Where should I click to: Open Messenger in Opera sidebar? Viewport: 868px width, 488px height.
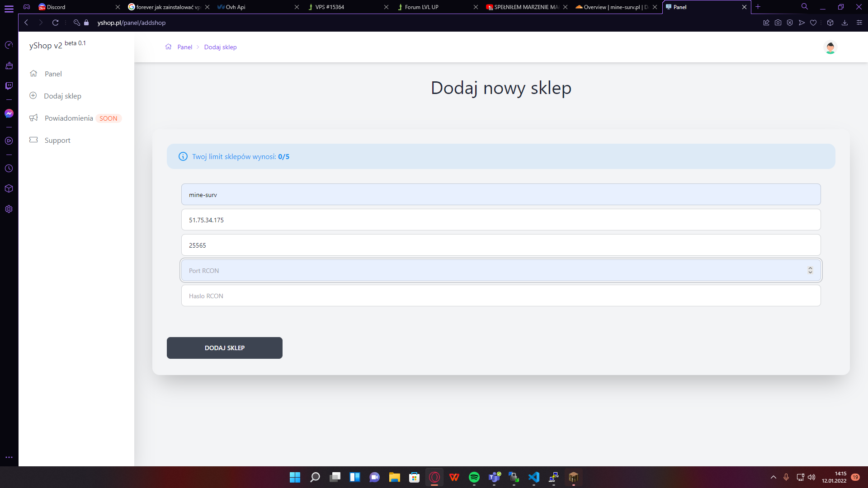tap(9, 113)
